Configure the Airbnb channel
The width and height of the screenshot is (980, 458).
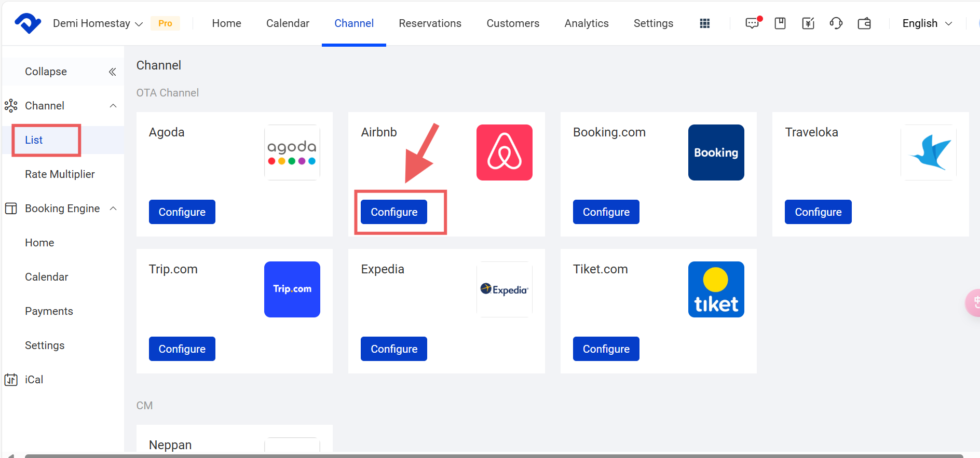394,212
